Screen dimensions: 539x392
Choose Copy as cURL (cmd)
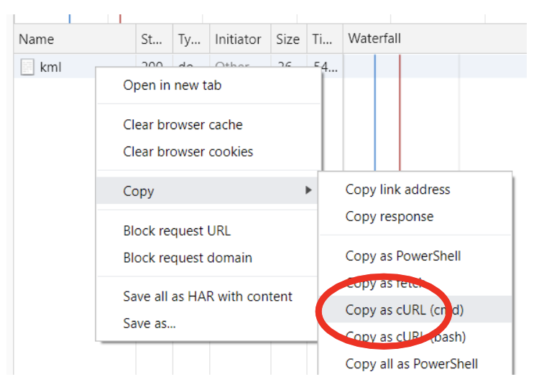[405, 310]
